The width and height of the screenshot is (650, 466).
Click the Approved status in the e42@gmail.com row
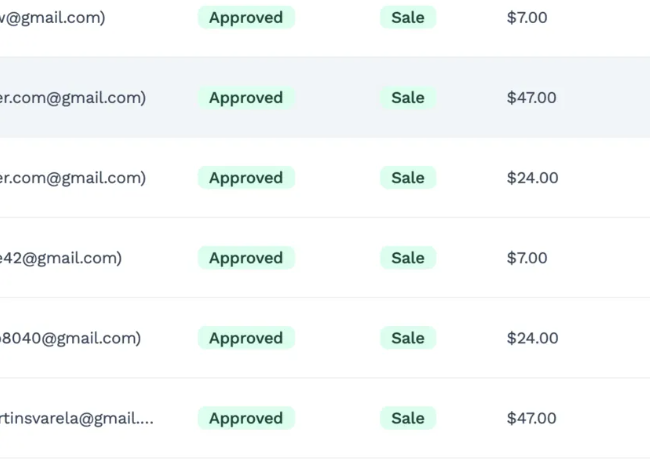(246, 258)
